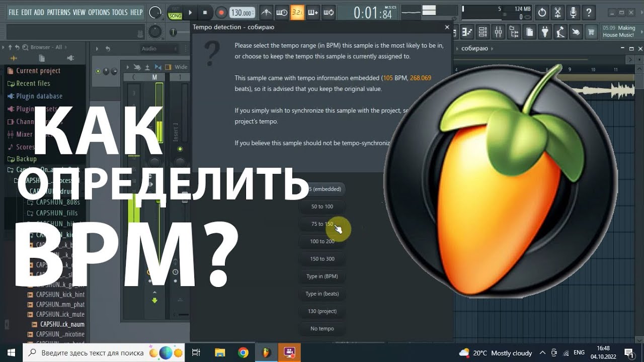
Task: Open the browser folder-tree icon
Action: tap(514, 33)
